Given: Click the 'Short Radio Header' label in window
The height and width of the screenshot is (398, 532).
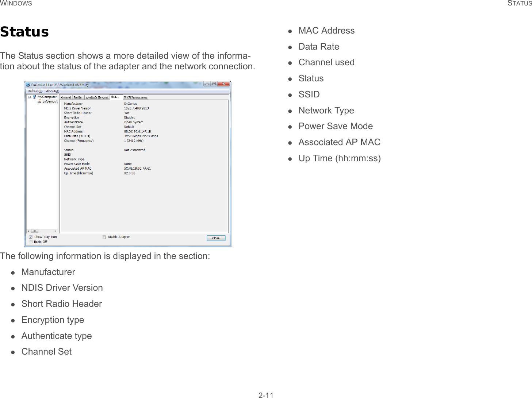Looking at the screenshot, I should pos(78,113).
